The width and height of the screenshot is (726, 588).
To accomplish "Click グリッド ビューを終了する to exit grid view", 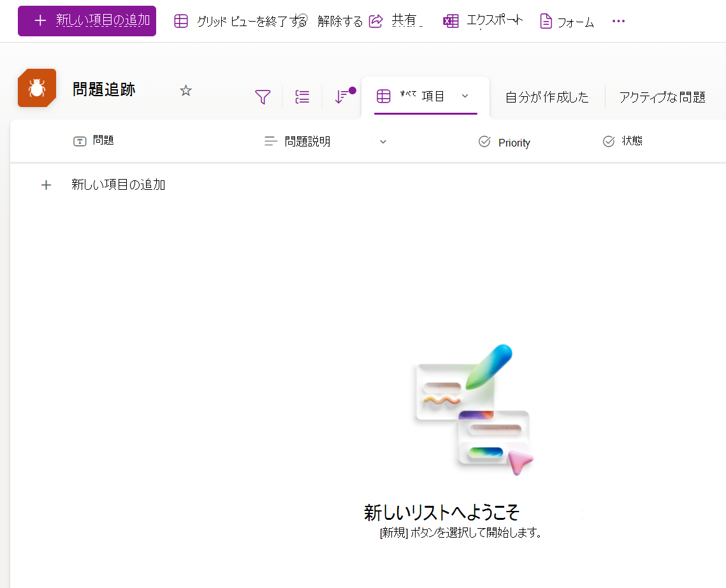I will pos(251,21).
